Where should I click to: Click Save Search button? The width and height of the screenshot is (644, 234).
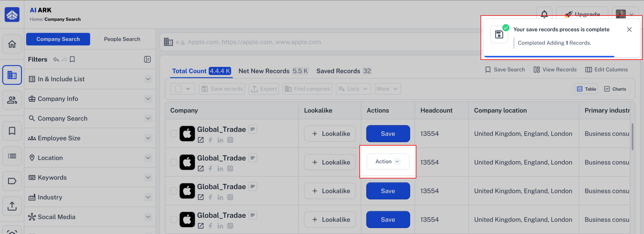click(505, 70)
